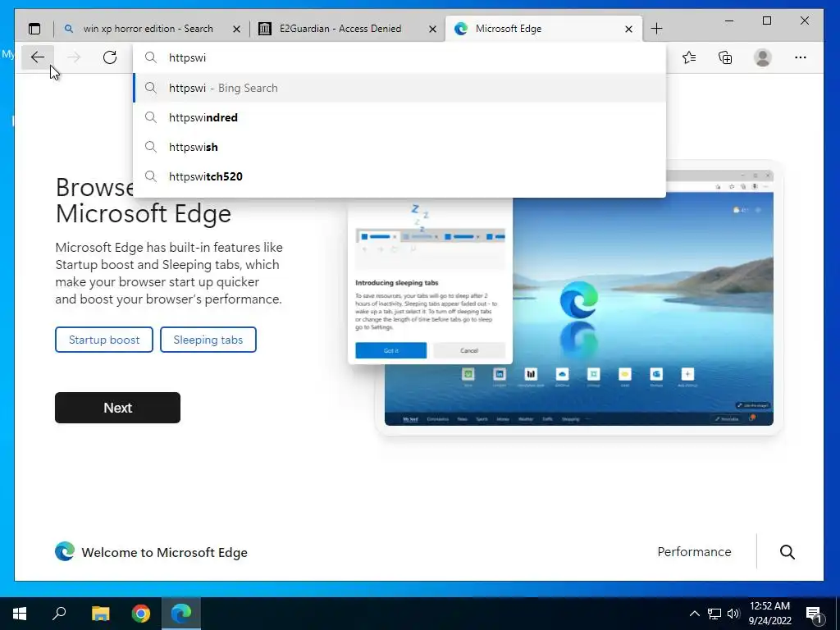Click the address bar containing 'httpswi'
This screenshot has height=630, width=840.
click(x=399, y=57)
